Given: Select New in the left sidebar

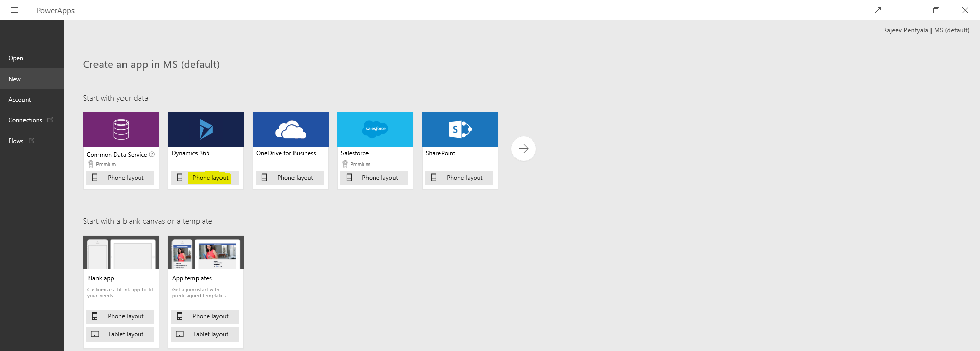Looking at the screenshot, I should 15,79.
